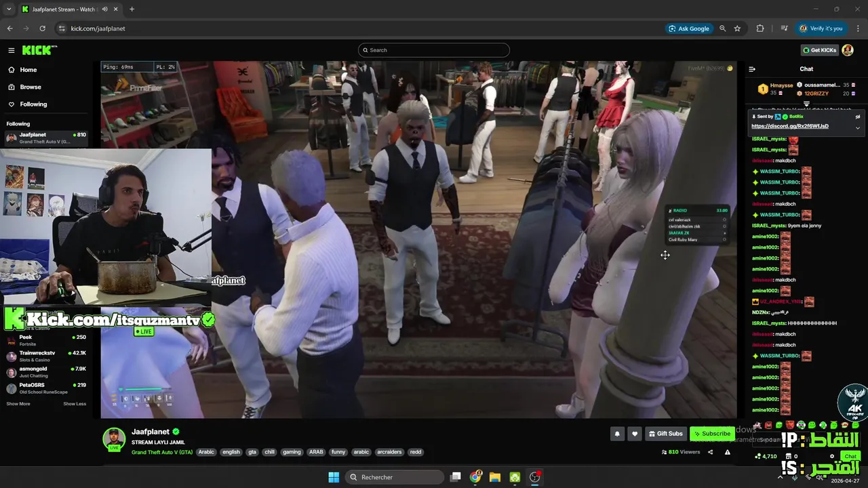Select the arcraiders tag
Image resolution: width=868 pixels, height=488 pixels.
tap(389, 452)
